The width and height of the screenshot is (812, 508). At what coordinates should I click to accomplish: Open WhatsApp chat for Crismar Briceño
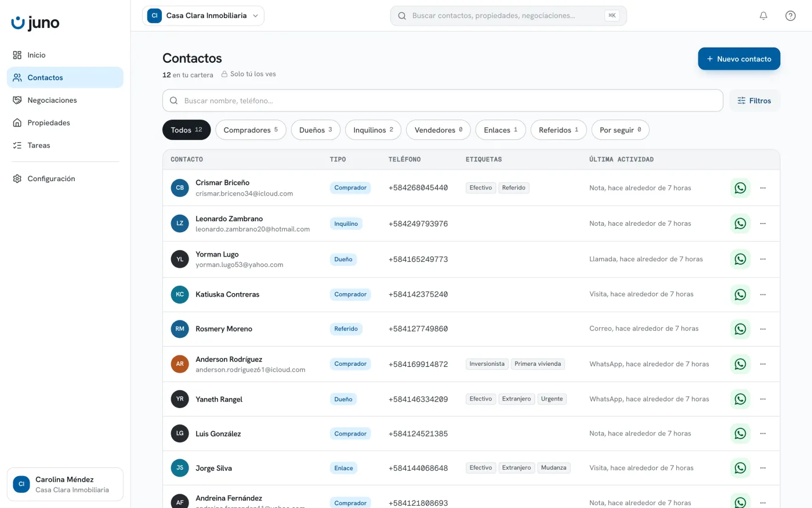[x=740, y=188]
